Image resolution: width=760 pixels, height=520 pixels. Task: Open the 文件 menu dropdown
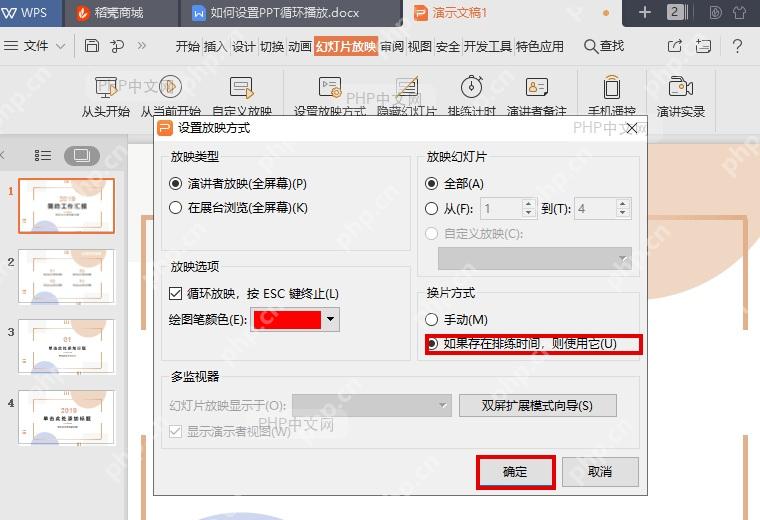point(34,46)
